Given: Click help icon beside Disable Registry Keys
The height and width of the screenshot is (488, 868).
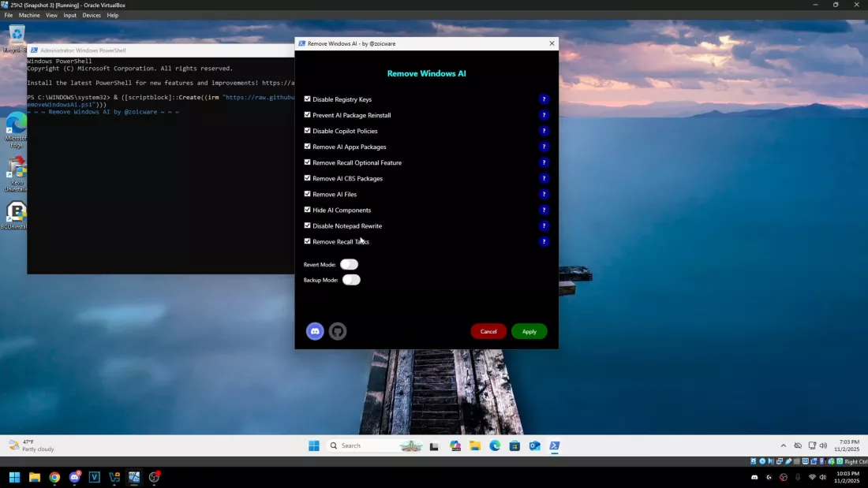Looking at the screenshot, I should click(544, 99).
